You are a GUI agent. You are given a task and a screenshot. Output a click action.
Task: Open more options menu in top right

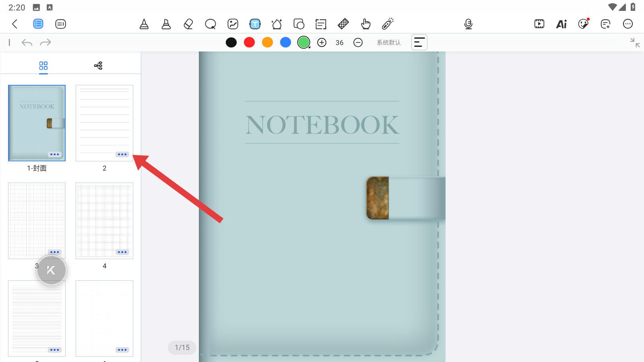[x=627, y=24]
